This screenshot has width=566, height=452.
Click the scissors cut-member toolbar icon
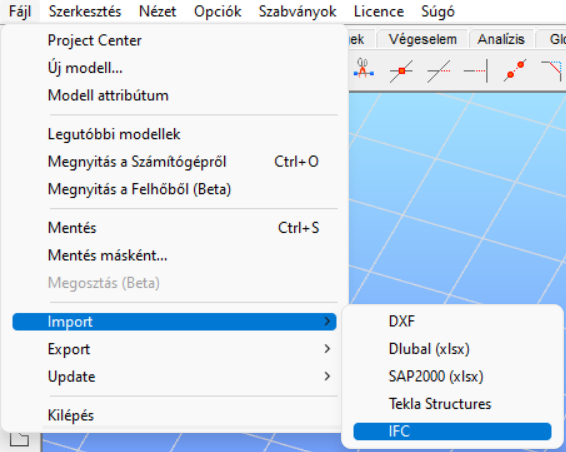[363, 69]
